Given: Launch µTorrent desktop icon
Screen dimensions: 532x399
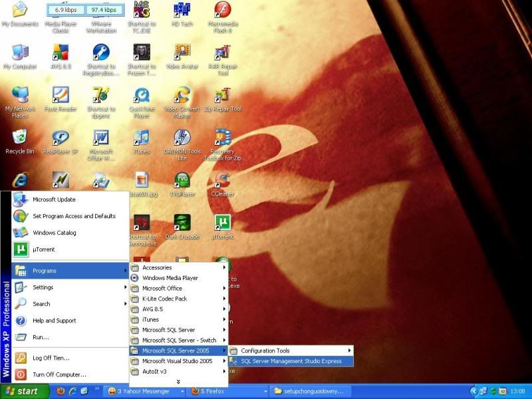Looking at the screenshot, I should click(x=223, y=227).
